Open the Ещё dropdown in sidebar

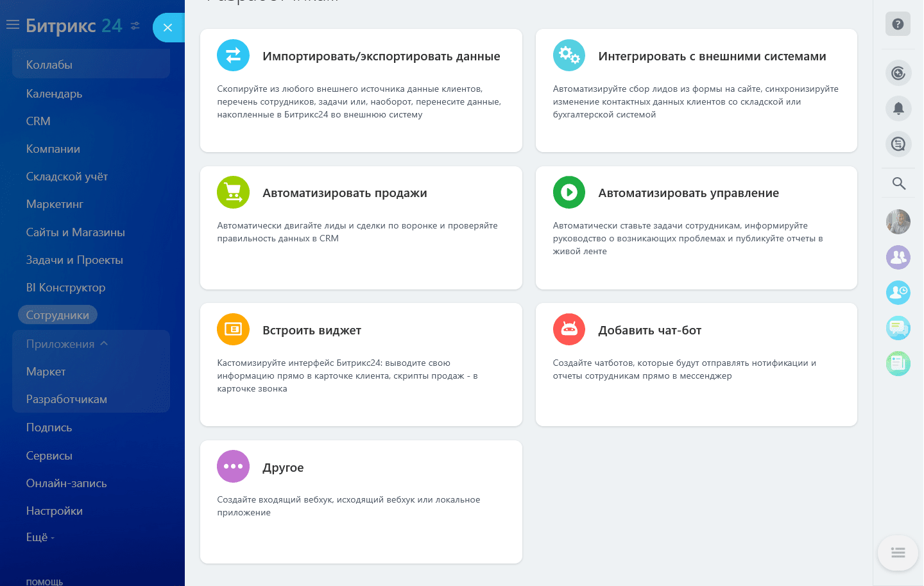click(x=39, y=537)
